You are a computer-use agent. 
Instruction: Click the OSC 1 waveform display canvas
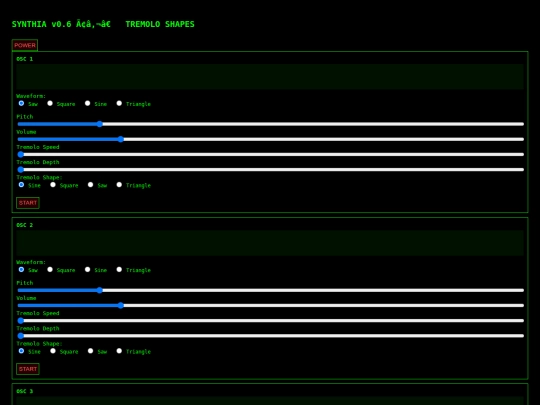270,76
